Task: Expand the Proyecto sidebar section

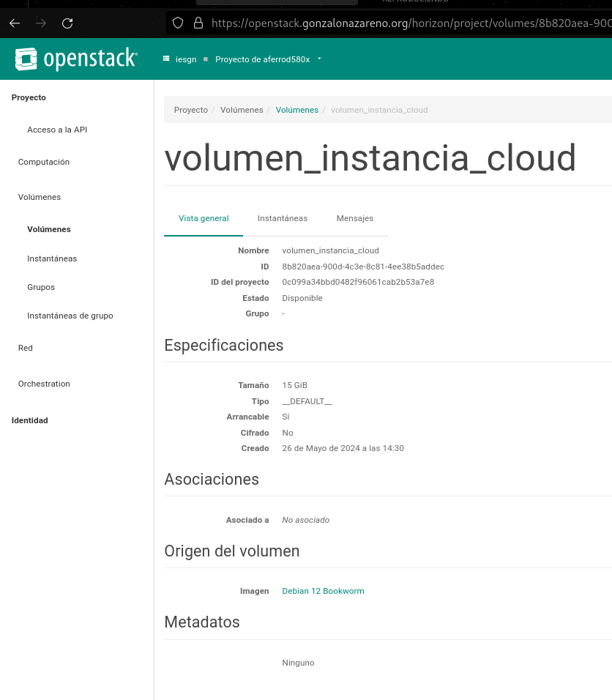Action: [x=29, y=97]
